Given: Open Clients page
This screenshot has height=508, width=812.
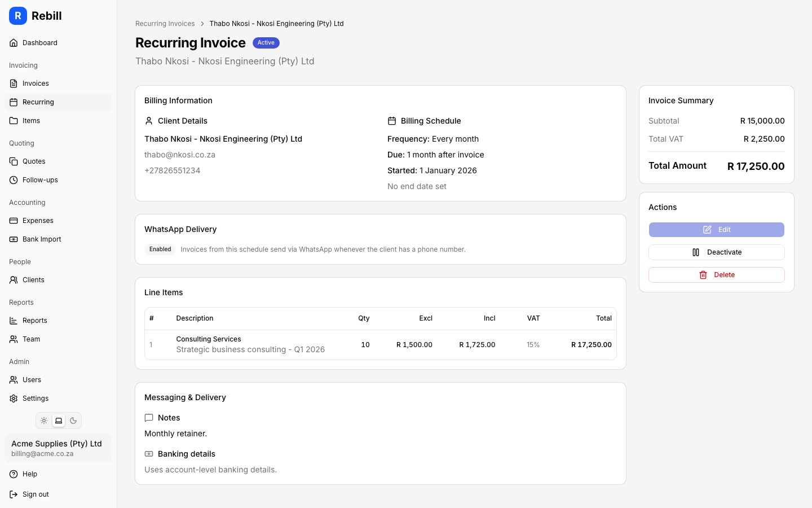Looking at the screenshot, I should (59, 280).
